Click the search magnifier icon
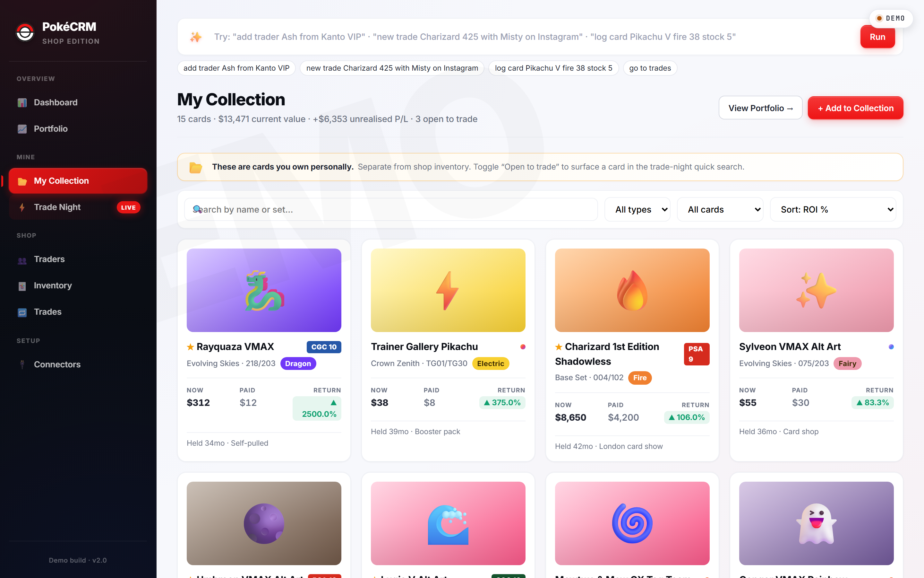This screenshot has height=578, width=924. pyautogui.click(x=197, y=209)
